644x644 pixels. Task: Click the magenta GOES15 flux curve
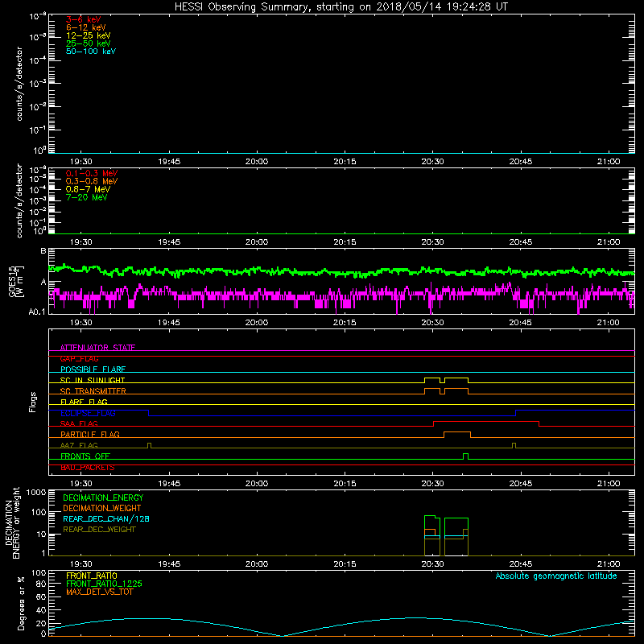(341, 295)
